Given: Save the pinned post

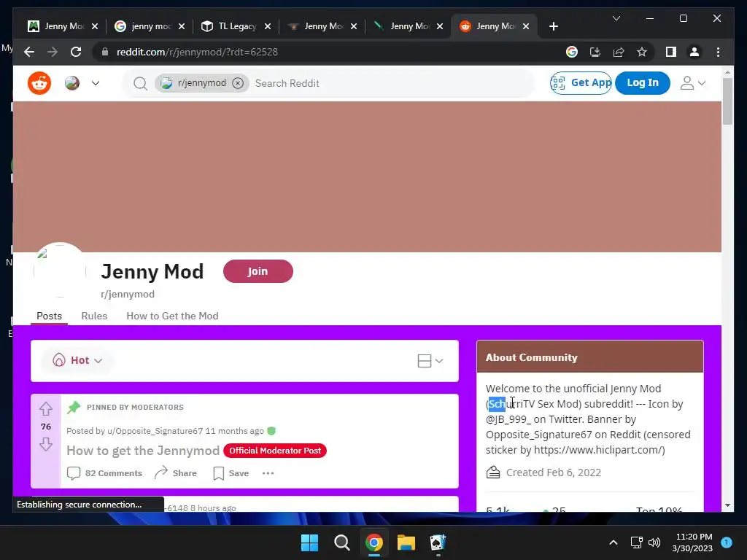Looking at the screenshot, I should (231, 473).
